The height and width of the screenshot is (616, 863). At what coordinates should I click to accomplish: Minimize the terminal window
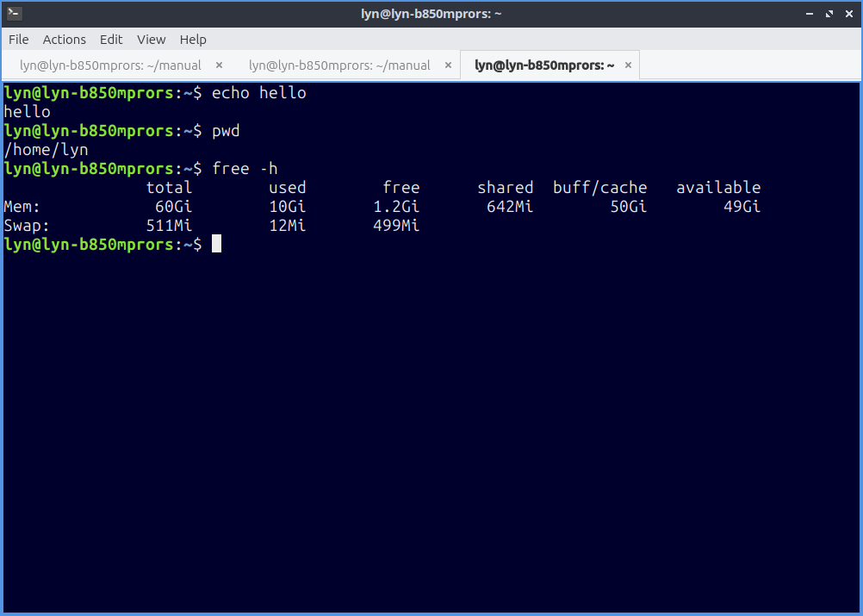point(810,14)
